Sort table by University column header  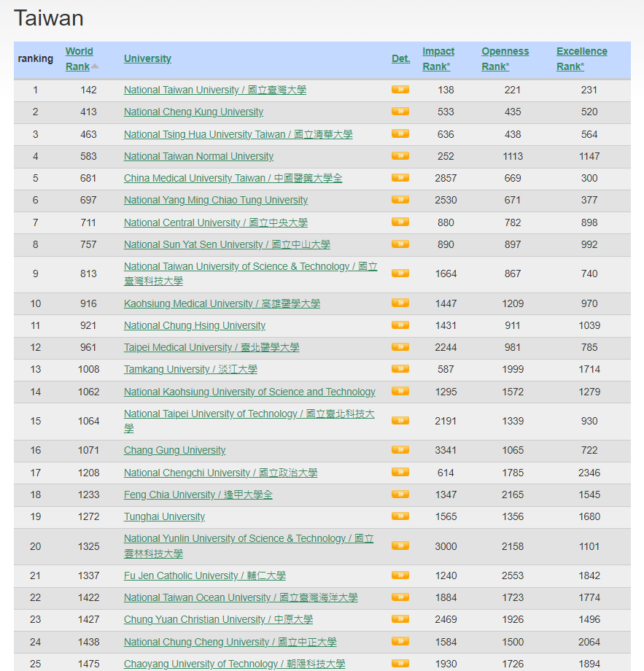pos(147,58)
